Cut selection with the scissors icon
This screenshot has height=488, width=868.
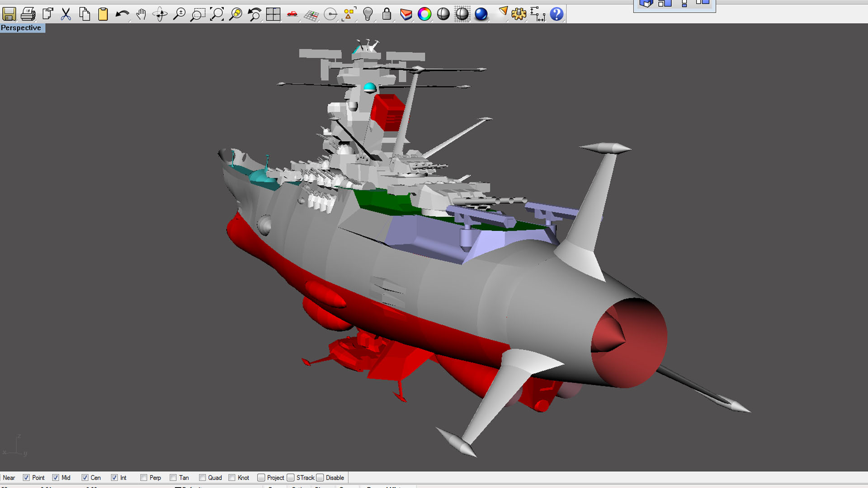[66, 14]
